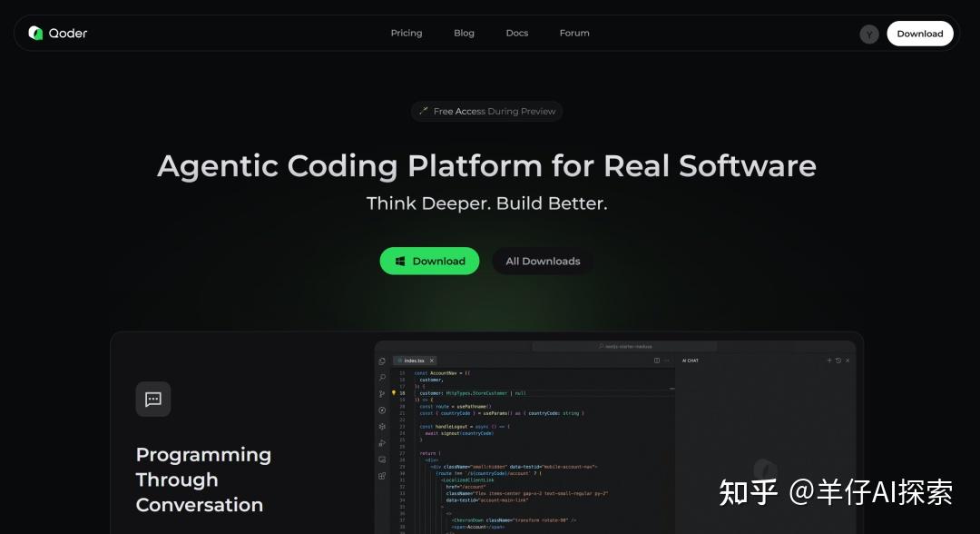Image resolution: width=980 pixels, height=534 pixels.
Task: Visit the Forum link
Action: [574, 34]
